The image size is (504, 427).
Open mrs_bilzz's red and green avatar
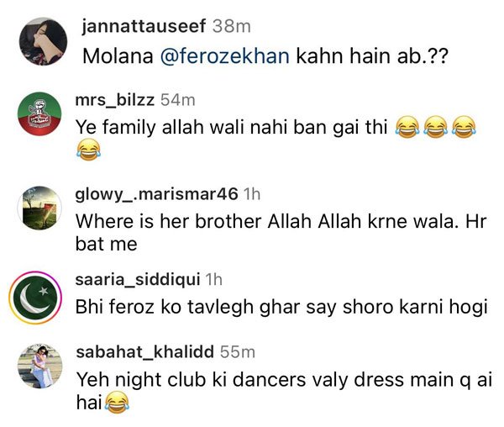[x=39, y=113]
